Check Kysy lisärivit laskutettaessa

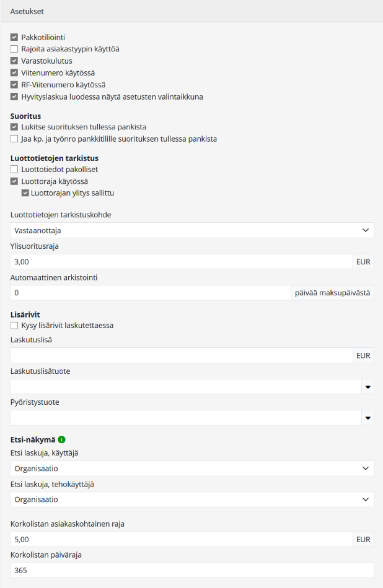tap(14, 326)
